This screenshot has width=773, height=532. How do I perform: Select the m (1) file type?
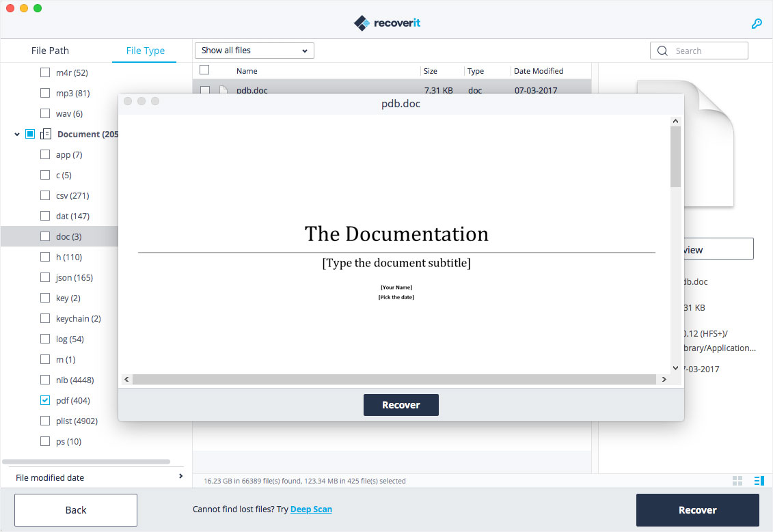(x=66, y=360)
